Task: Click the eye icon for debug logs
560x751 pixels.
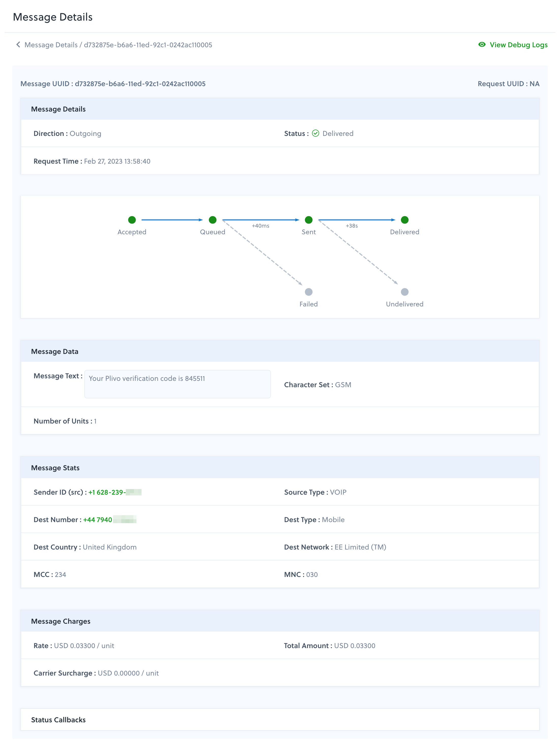Action: click(482, 45)
